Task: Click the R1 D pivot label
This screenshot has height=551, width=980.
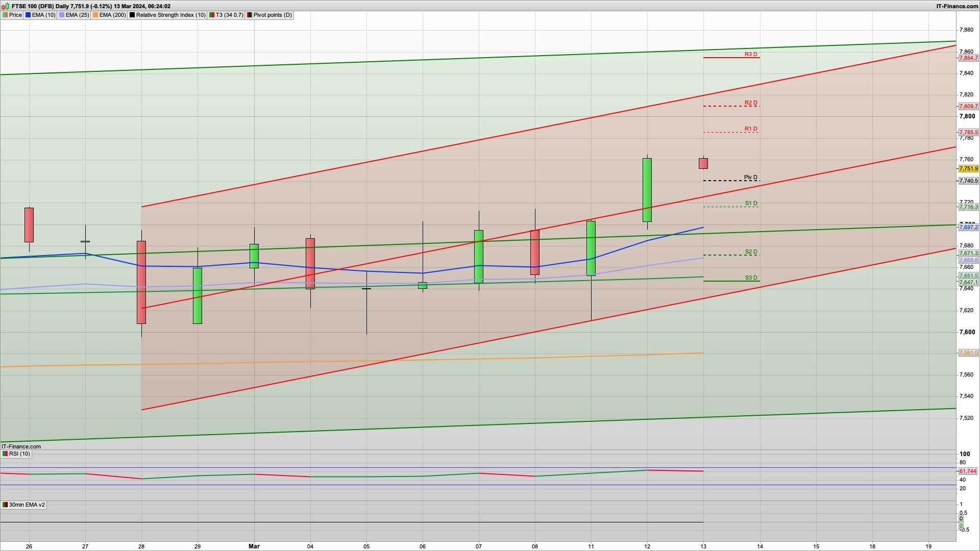Action: click(751, 129)
